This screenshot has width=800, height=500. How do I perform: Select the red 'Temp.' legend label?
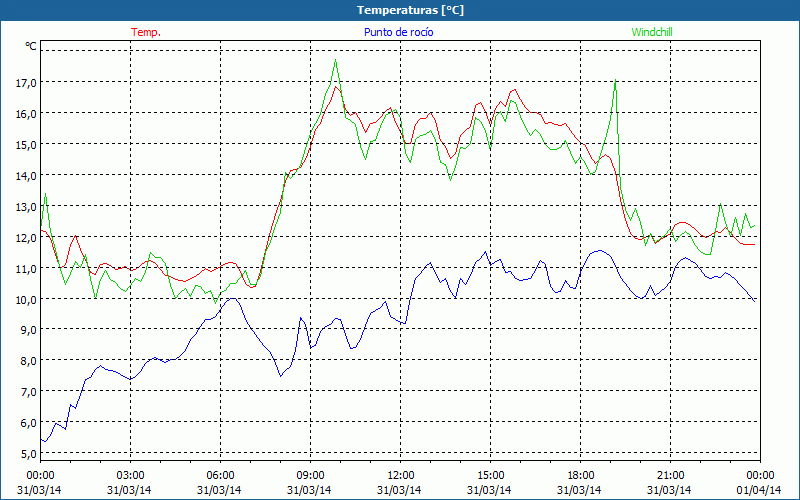[146, 32]
